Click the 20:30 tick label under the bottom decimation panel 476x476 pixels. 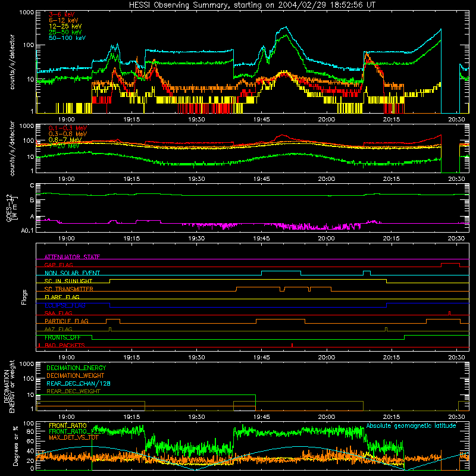(x=456, y=417)
